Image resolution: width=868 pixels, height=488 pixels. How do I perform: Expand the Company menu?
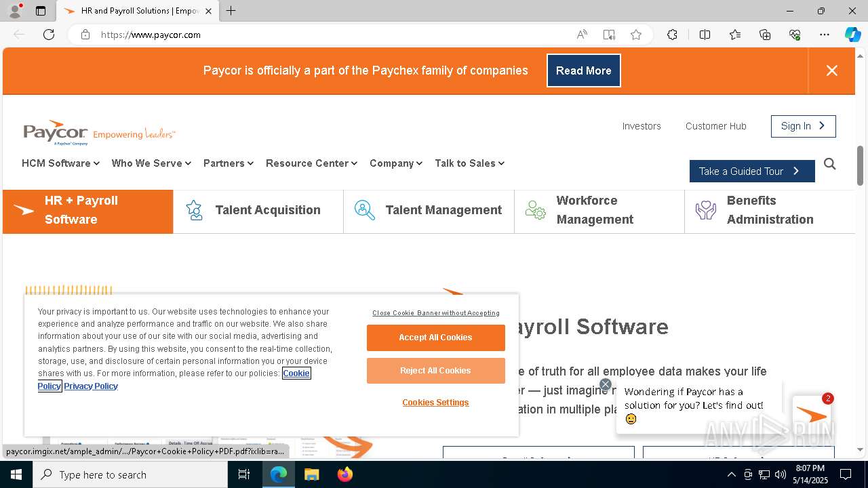pyautogui.click(x=396, y=163)
